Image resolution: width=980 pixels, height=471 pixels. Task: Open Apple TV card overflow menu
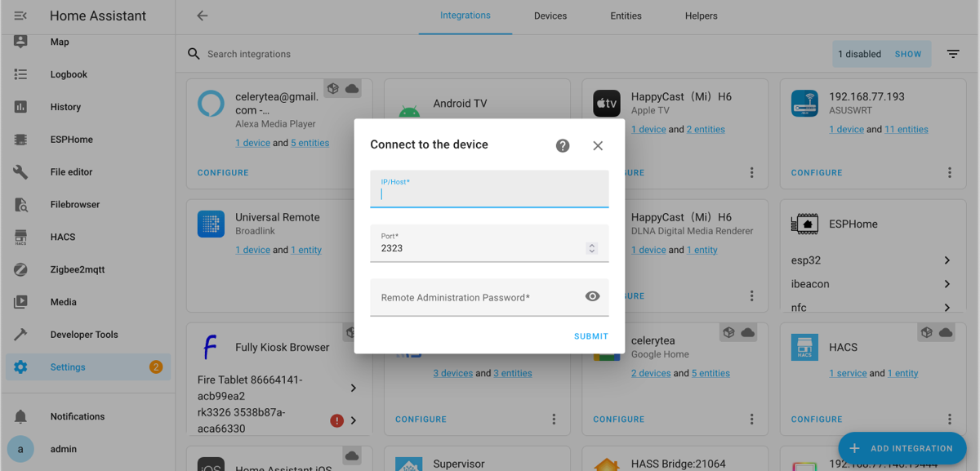coord(752,172)
